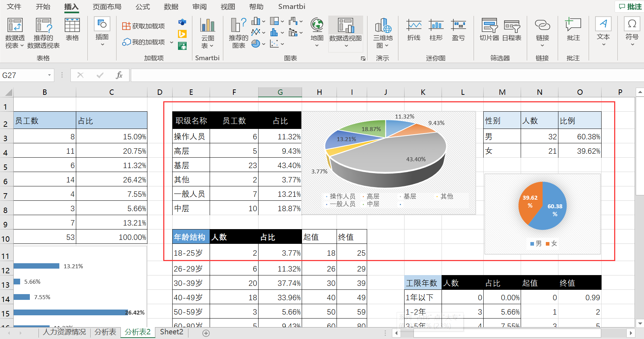Open the 人力资源情况 sheet tab
Screen dimensions: 644x339
64,332
